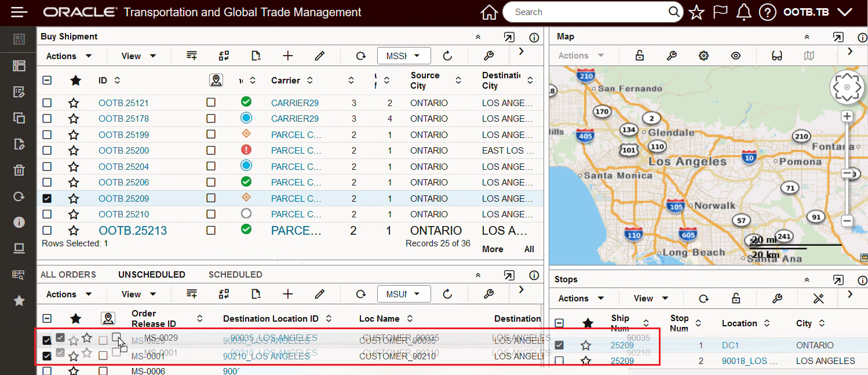Image resolution: width=868 pixels, height=375 pixels.
Task: Detach the Stops panel
Action: pyautogui.click(x=838, y=280)
